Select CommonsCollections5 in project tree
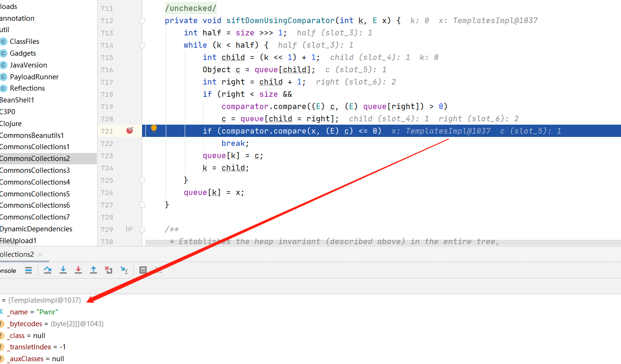621x364 pixels. (x=34, y=194)
